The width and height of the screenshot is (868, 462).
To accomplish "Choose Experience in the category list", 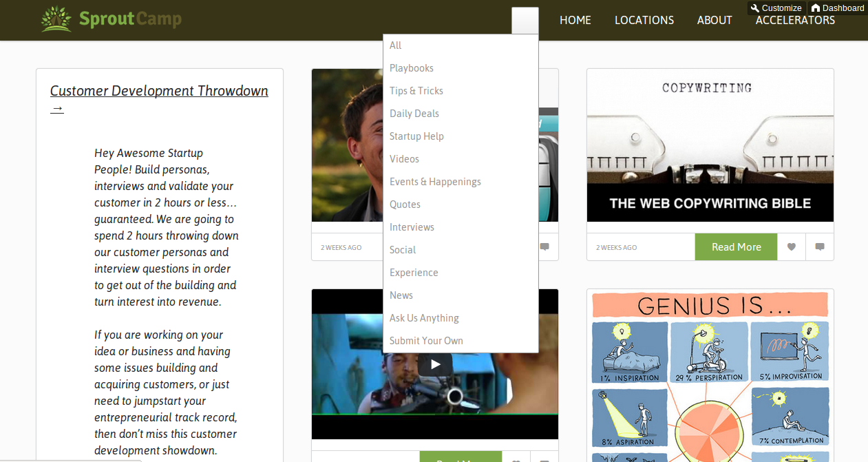I will click(x=461, y=273).
